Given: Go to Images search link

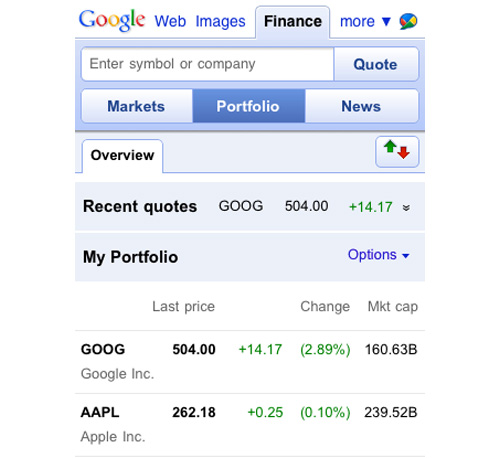Looking at the screenshot, I should pyautogui.click(x=220, y=22).
